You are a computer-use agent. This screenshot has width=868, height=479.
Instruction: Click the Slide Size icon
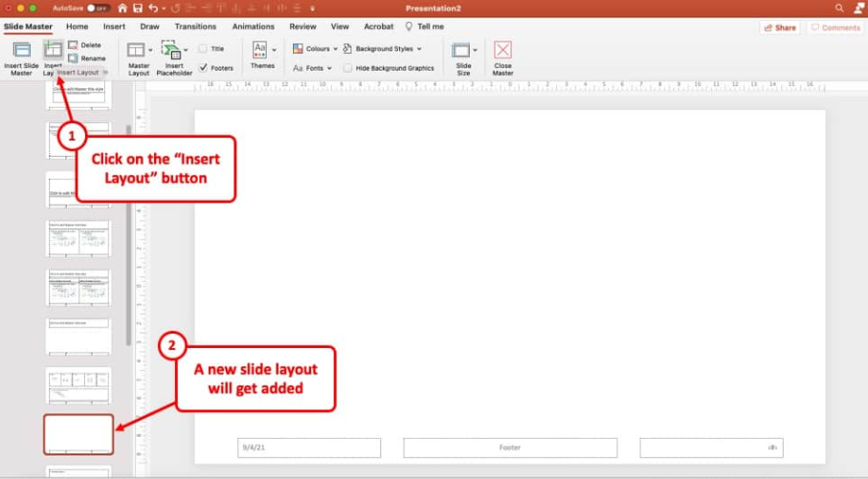462,51
